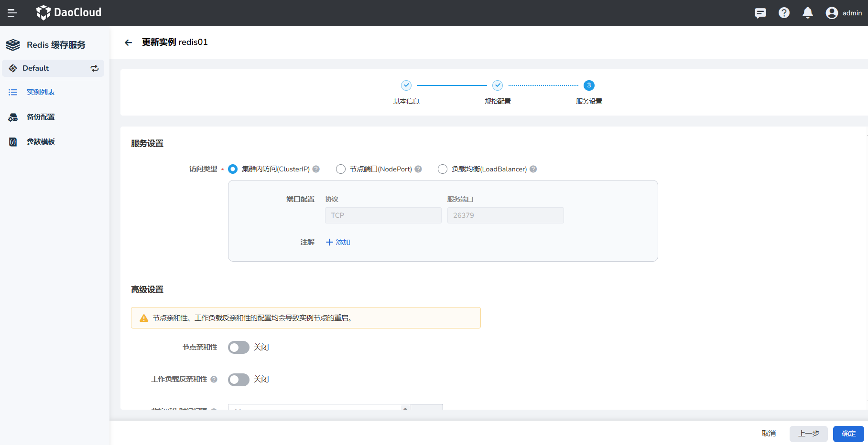Image resolution: width=868 pixels, height=445 pixels.
Task: Click the back arrow next to 更新实例
Action: tap(128, 42)
